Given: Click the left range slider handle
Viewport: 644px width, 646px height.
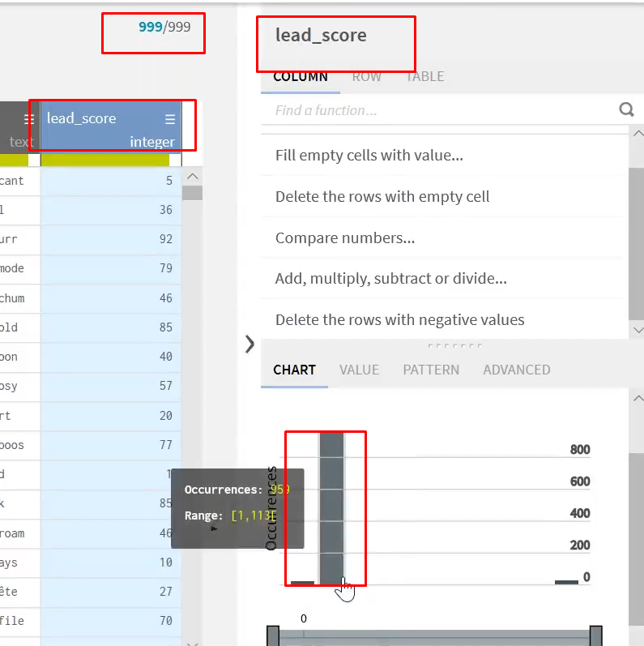Looking at the screenshot, I should [273, 635].
